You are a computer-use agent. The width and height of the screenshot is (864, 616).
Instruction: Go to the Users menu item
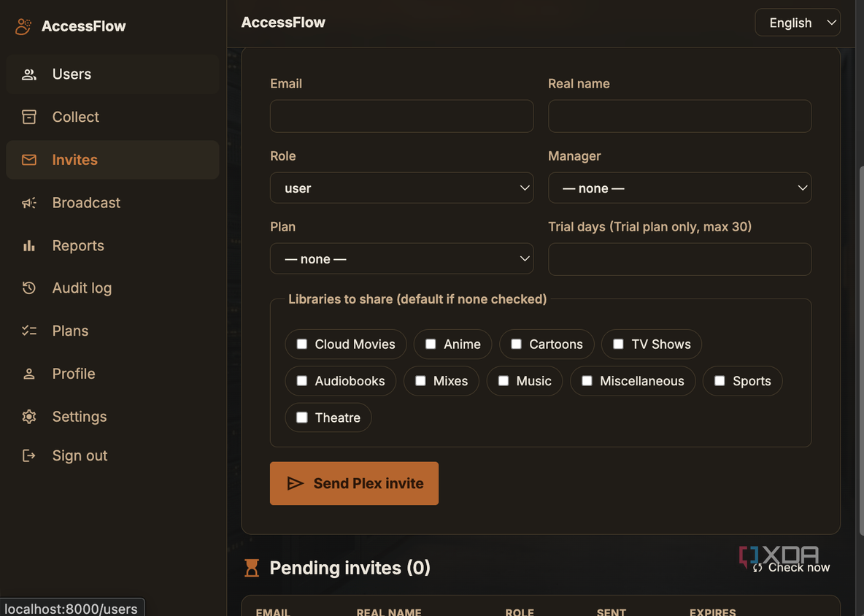112,74
